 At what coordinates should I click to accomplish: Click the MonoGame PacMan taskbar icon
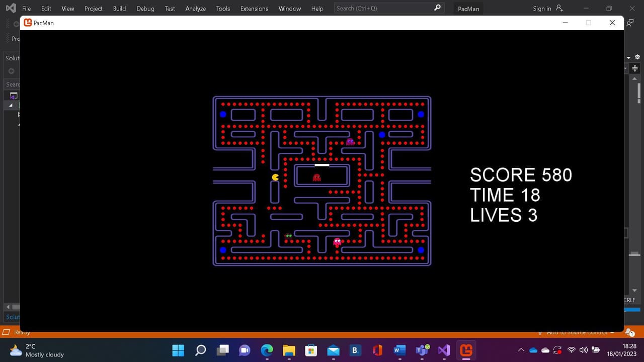point(466,350)
